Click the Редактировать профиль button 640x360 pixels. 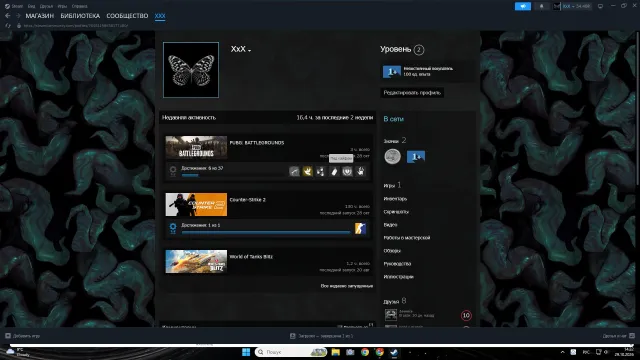point(412,93)
